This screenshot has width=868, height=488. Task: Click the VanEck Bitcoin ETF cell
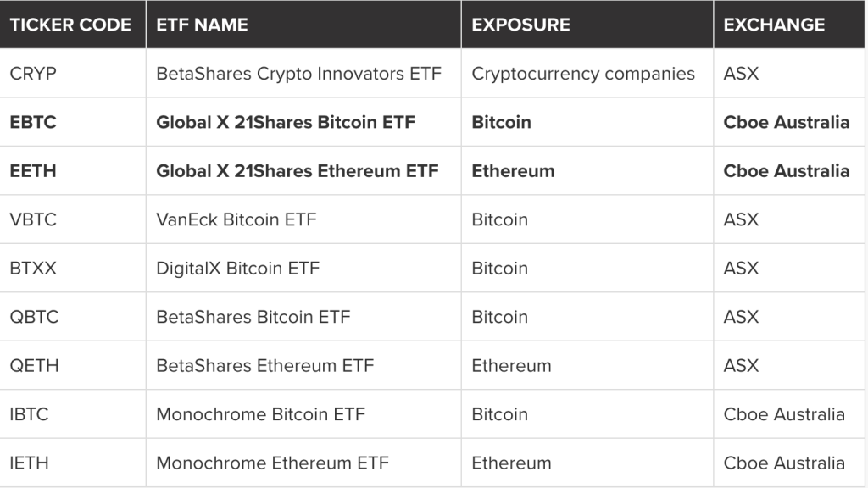pyautogui.click(x=236, y=219)
